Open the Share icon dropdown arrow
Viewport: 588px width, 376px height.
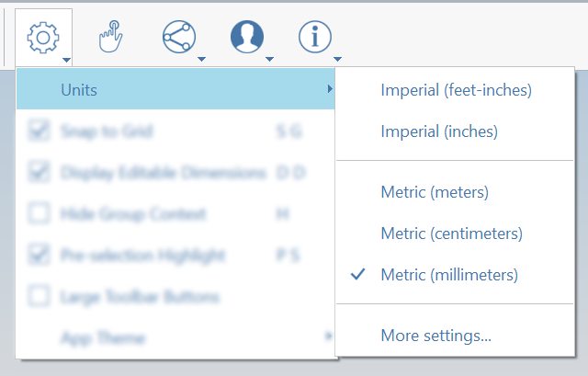tap(201, 61)
